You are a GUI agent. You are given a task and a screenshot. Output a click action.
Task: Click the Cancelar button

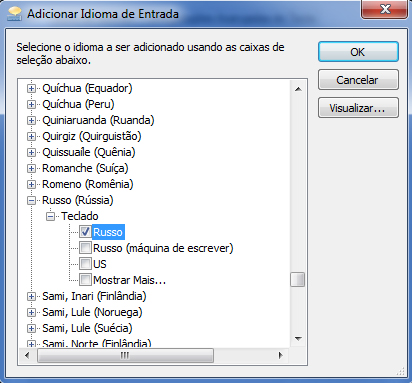tap(358, 80)
